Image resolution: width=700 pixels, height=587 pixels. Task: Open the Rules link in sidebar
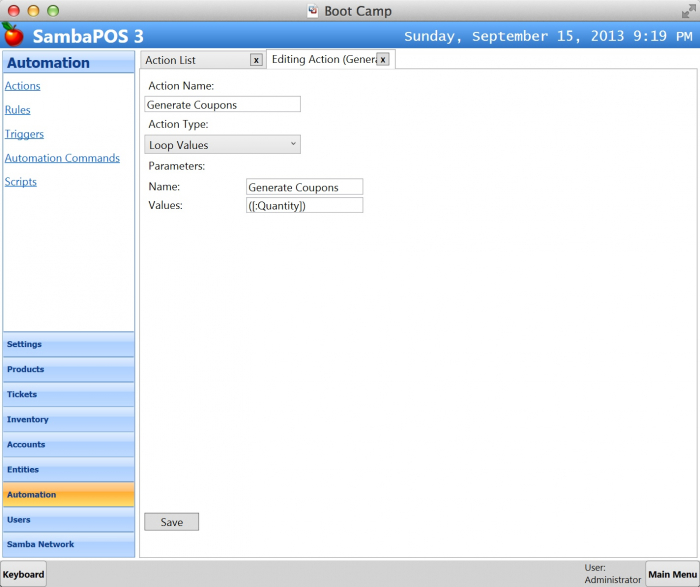tap(18, 110)
